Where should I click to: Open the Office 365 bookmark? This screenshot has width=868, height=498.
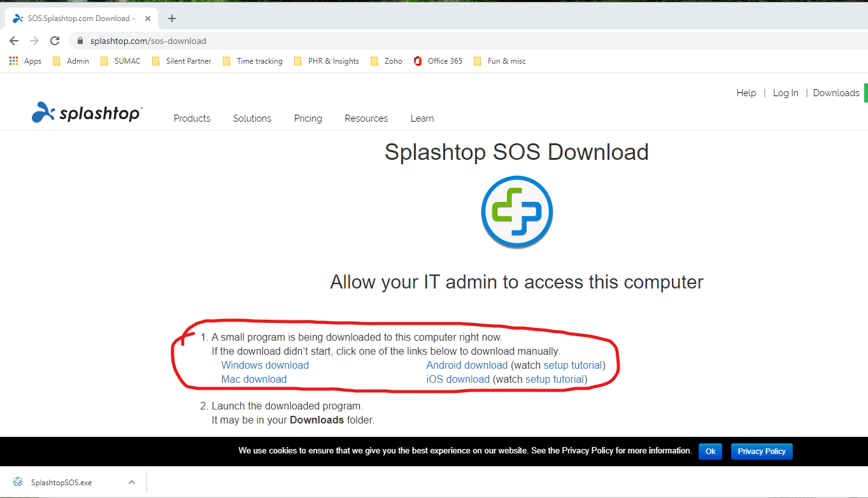(x=438, y=61)
